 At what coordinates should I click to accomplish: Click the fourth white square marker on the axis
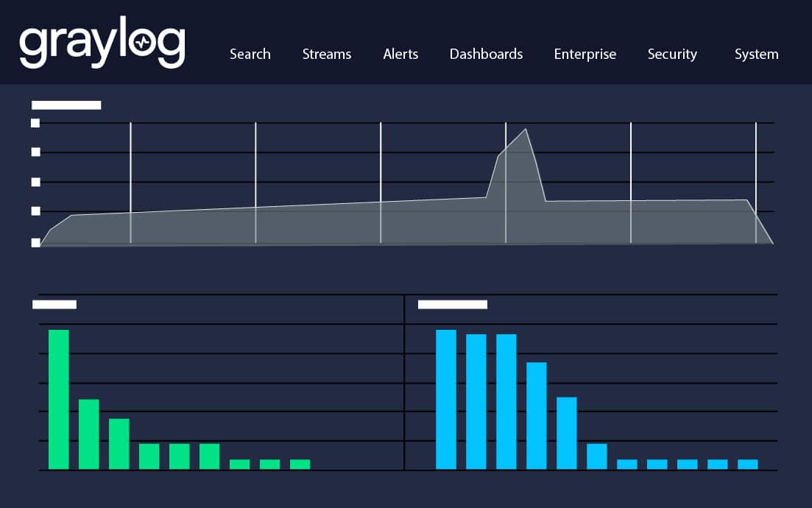coord(35,211)
